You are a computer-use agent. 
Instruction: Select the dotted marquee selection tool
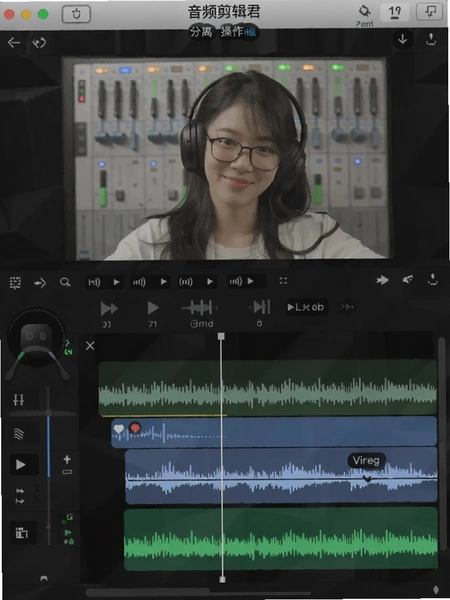coord(15,283)
